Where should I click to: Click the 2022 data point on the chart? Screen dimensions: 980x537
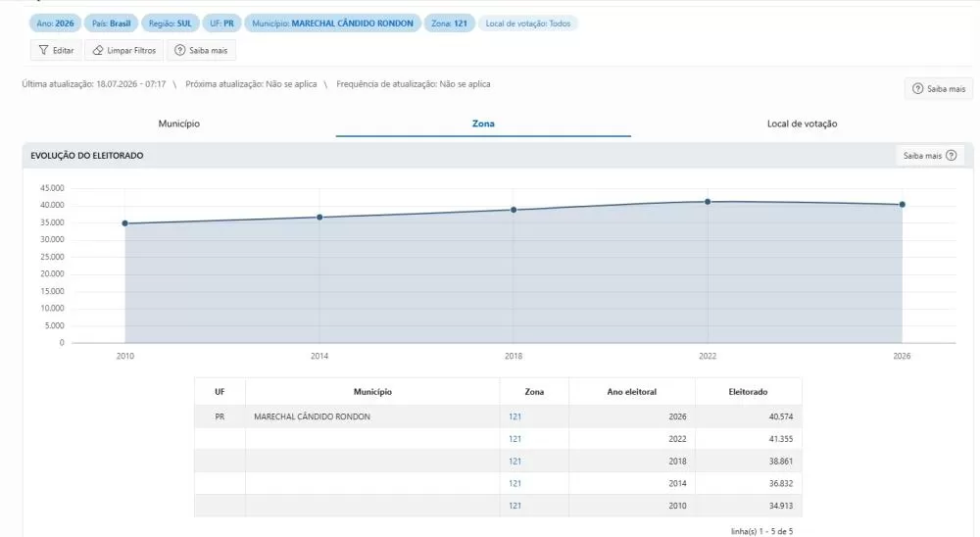point(708,202)
